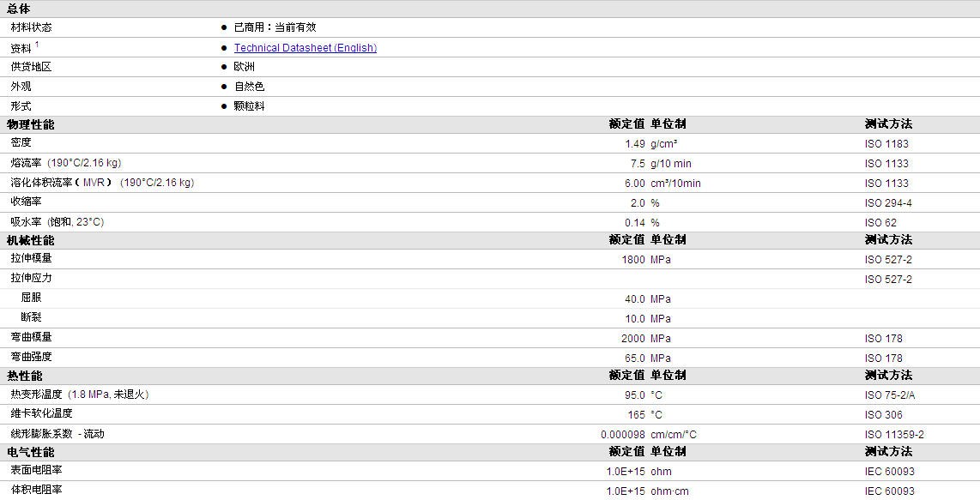The image size is (980, 500).
Task: Select the 物理性能 section header
Action: pos(31,124)
